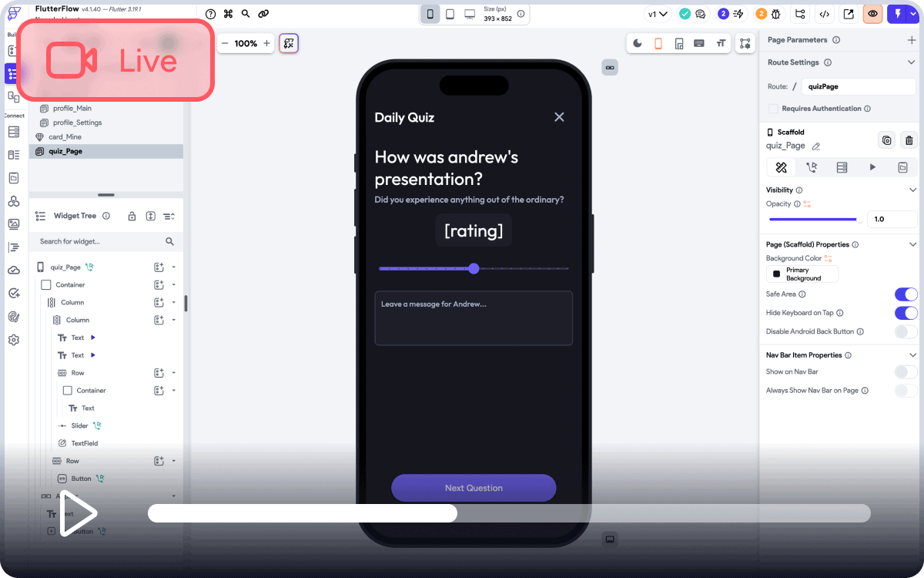Toggle the eye preview mode
The width and height of the screenshot is (924, 578).
pyautogui.click(x=872, y=13)
